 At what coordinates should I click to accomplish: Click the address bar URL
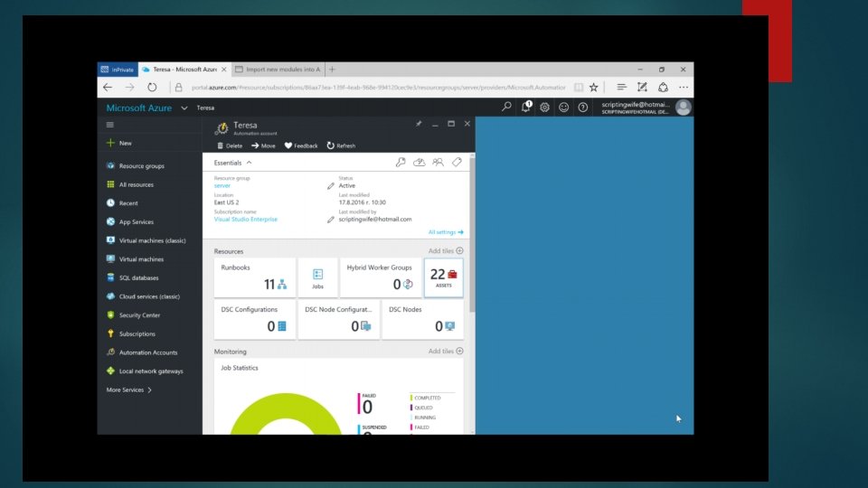pos(379,88)
